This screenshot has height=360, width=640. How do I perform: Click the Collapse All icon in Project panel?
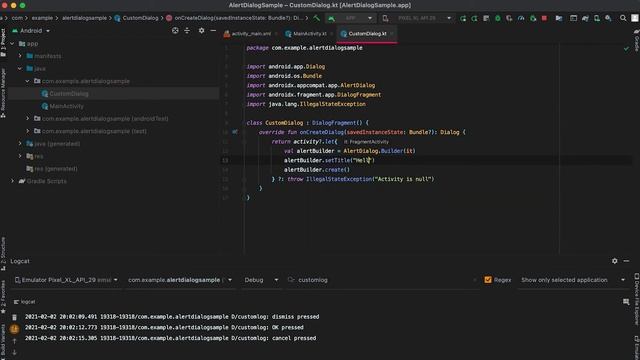(187, 31)
